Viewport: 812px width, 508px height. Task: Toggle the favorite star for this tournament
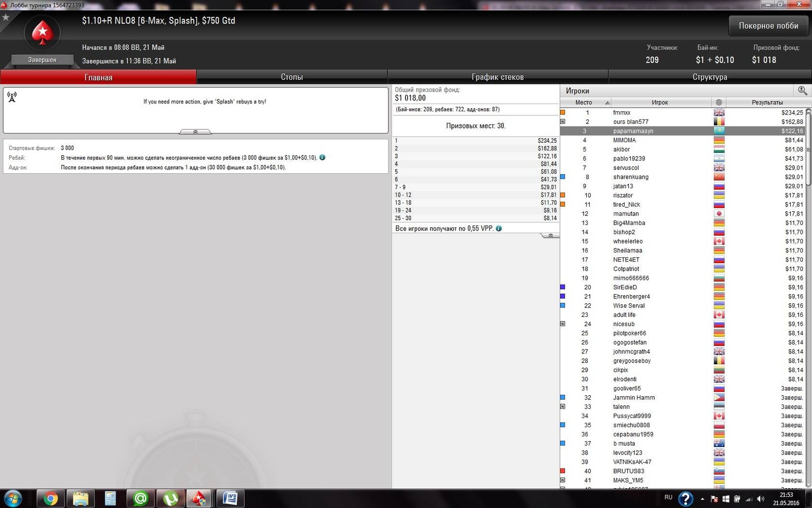tap(6, 18)
